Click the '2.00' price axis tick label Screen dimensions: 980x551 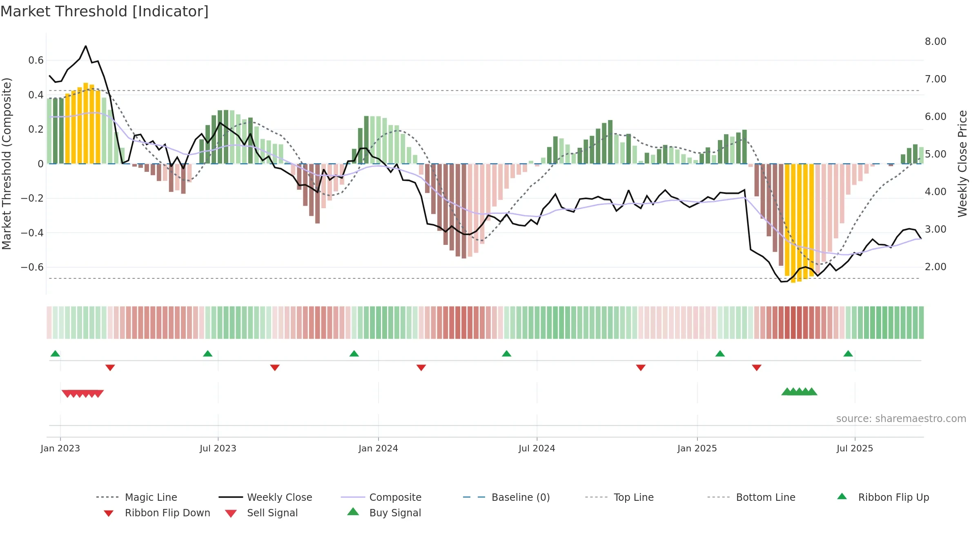click(x=935, y=267)
